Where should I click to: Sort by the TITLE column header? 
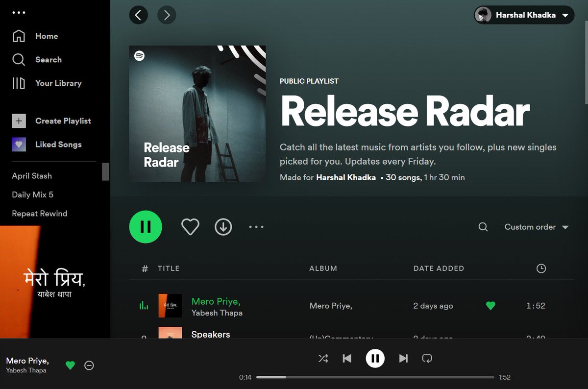(169, 268)
